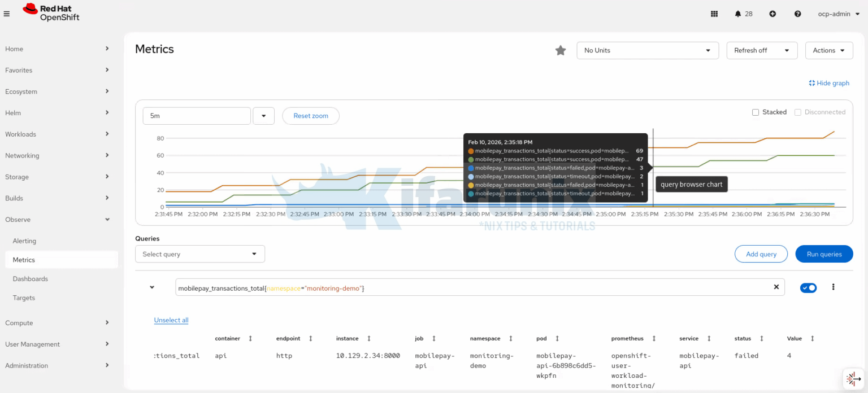868x393 pixels.
Task: Expand the User Management section
Action: click(58, 344)
